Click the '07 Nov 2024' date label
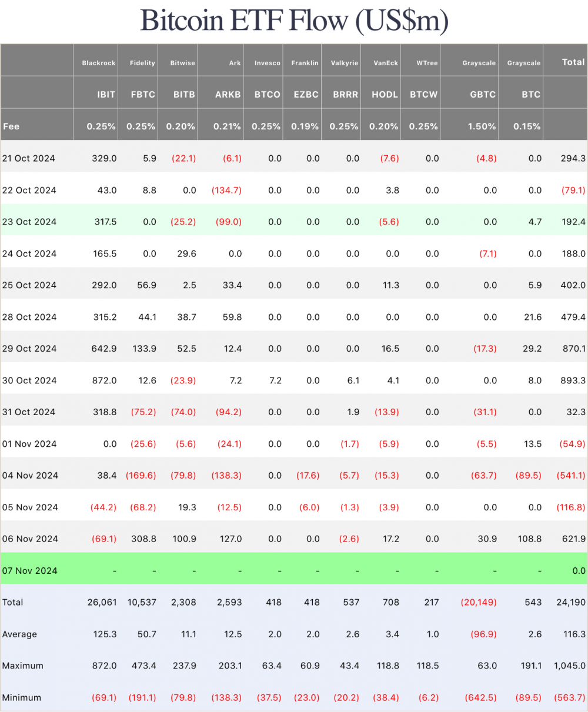The image size is (588, 712). pos(30,571)
